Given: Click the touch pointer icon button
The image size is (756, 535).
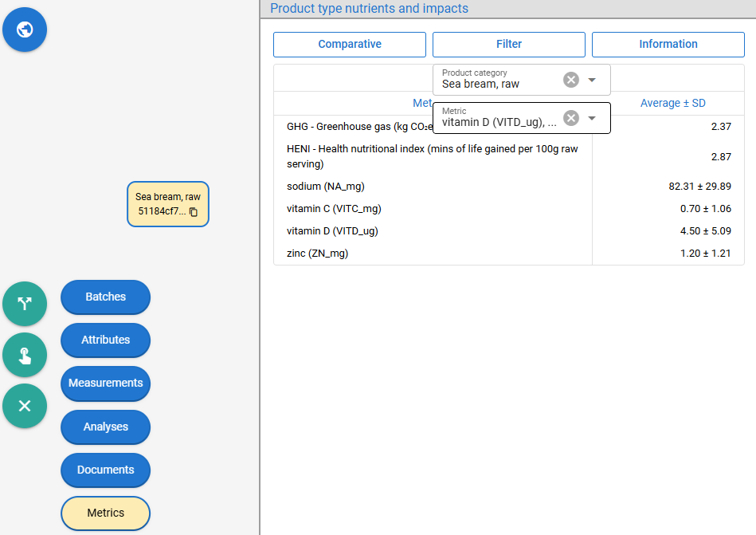Looking at the screenshot, I should [25, 355].
